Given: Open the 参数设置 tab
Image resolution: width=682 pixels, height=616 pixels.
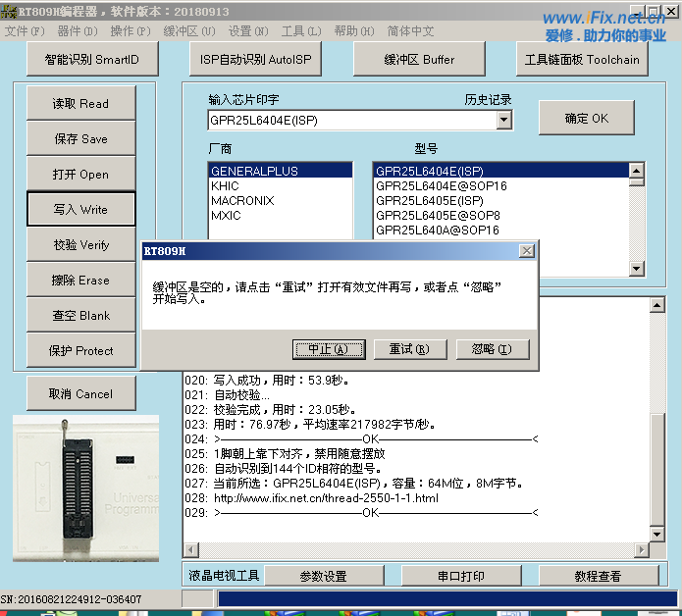Looking at the screenshot, I should 324,576.
